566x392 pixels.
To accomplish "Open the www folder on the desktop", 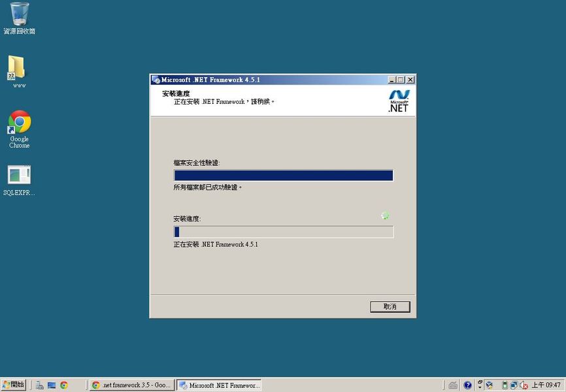I will [18, 69].
